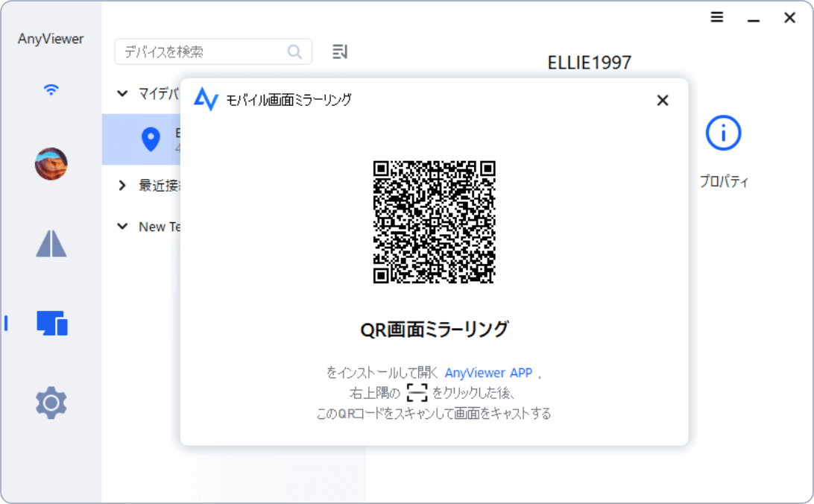
Task: Open the sort list icon beside search
Action: point(340,51)
